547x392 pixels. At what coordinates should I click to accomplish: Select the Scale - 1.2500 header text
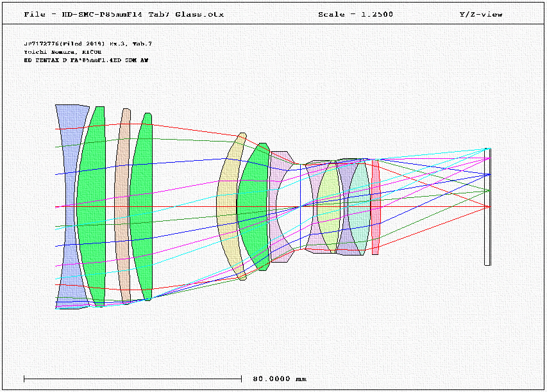[355, 14]
